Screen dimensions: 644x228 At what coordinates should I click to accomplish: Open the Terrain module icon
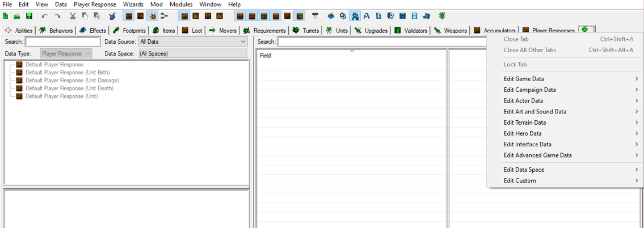click(x=331, y=16)
